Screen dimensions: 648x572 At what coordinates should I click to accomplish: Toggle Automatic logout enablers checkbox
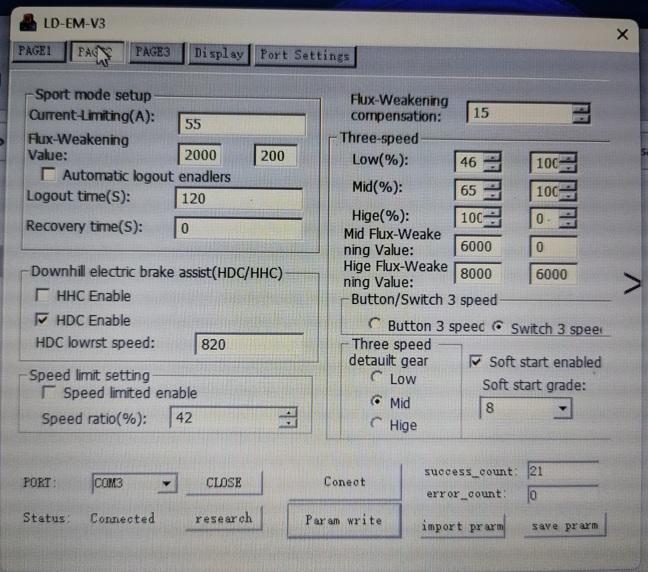(49, 177)
